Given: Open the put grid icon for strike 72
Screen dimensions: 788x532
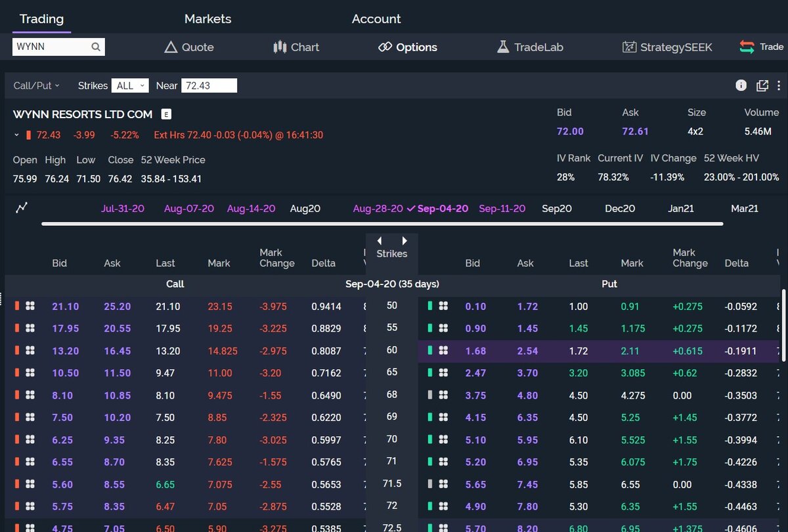Looking at the screenshot, I should click(x=443, y=507).
